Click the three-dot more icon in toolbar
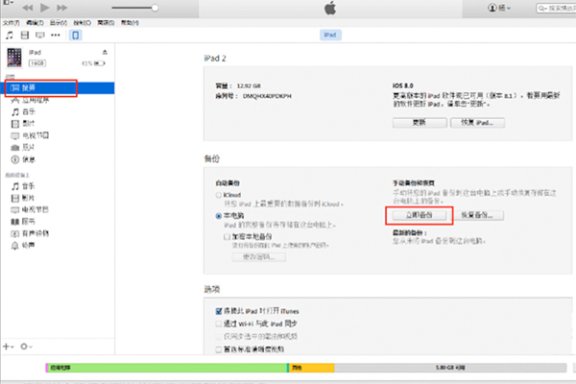576x384 pixels. pyautogui.click(x=55, y=35)
